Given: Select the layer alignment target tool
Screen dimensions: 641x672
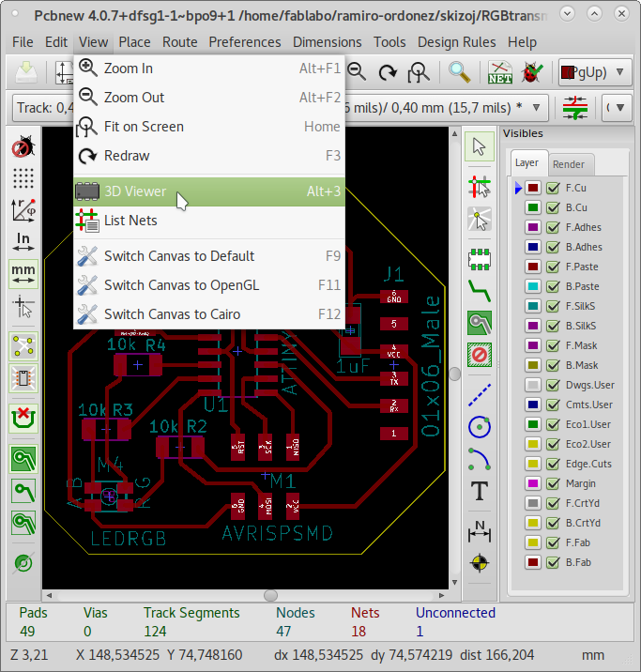Looking at the screenshot, I should (479, 563).
